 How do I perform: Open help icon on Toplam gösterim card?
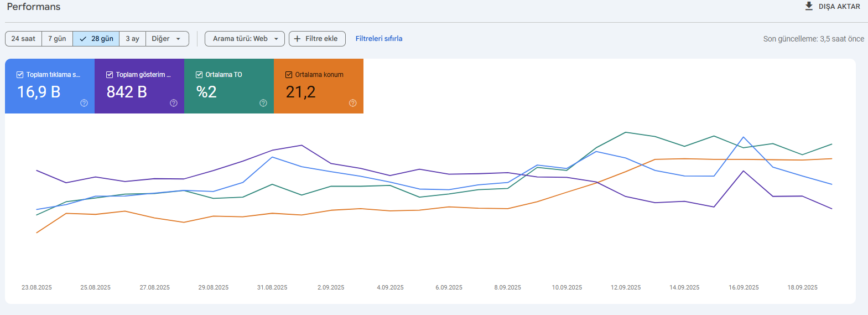174,103
